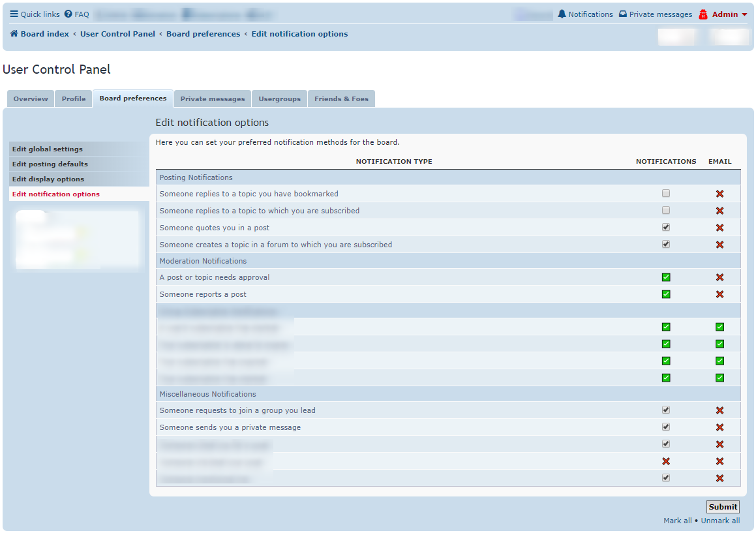Click the 'Mark all' link
The height and width of the screenshot is (533, 756).
coord(677,521)
